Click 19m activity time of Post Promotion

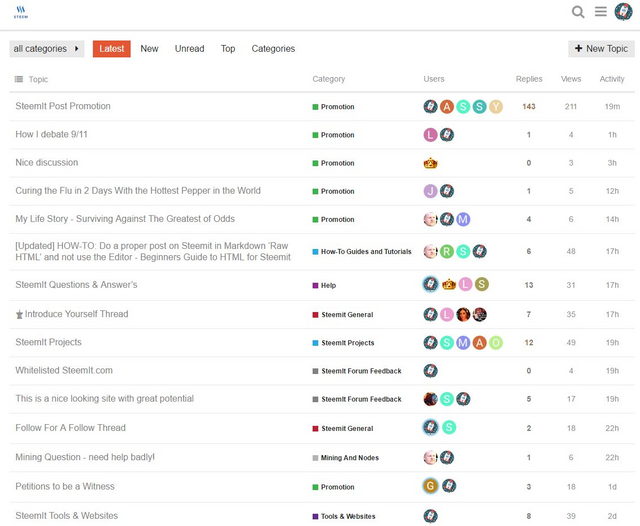tap(612, 107)
